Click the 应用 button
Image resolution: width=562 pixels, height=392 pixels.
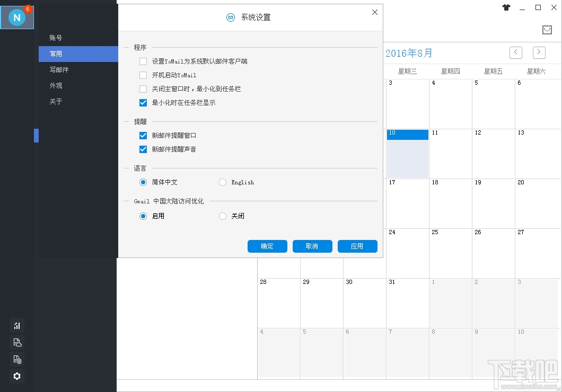[x=357, y=246]
